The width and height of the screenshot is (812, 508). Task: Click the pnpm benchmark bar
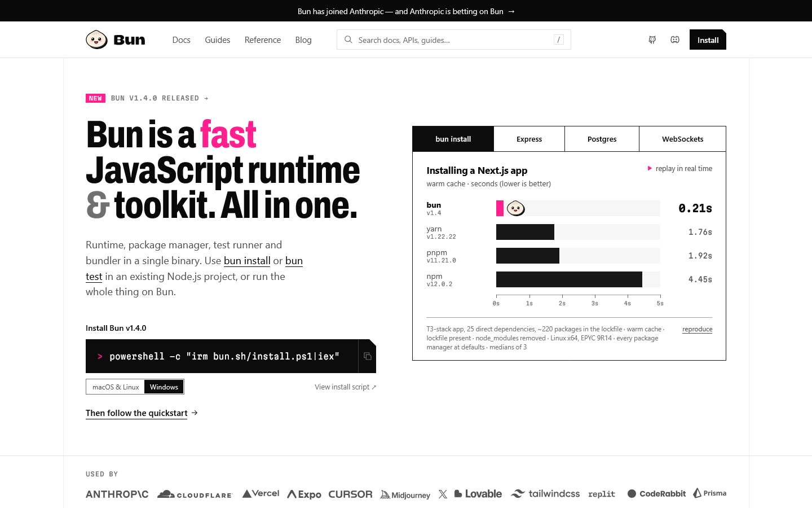[528, 256]
